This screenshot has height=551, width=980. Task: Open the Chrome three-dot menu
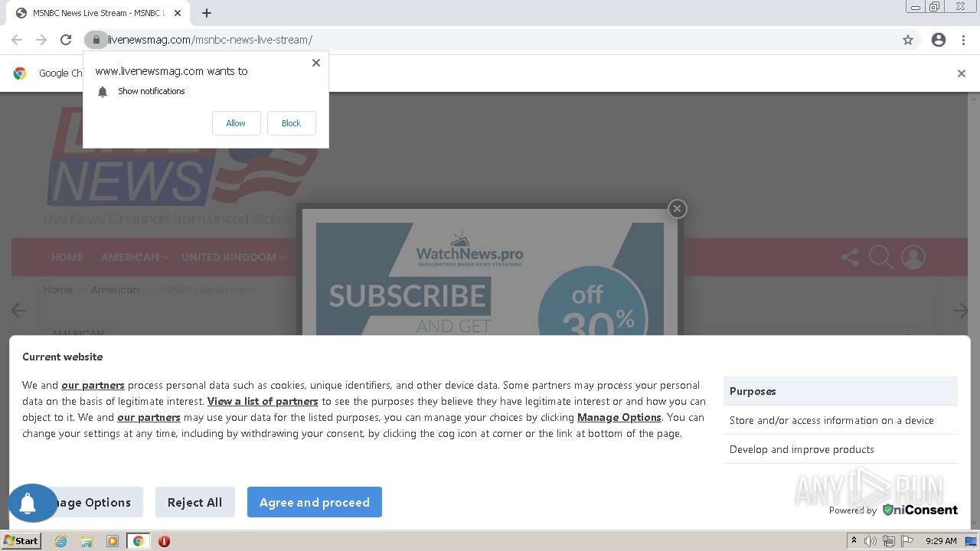[963, 40]
